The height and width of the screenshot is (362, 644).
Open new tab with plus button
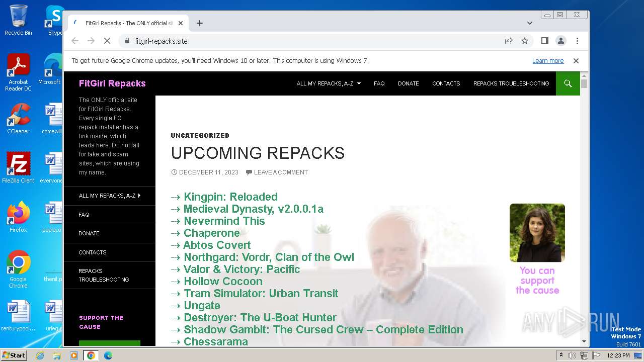(200, 23)
